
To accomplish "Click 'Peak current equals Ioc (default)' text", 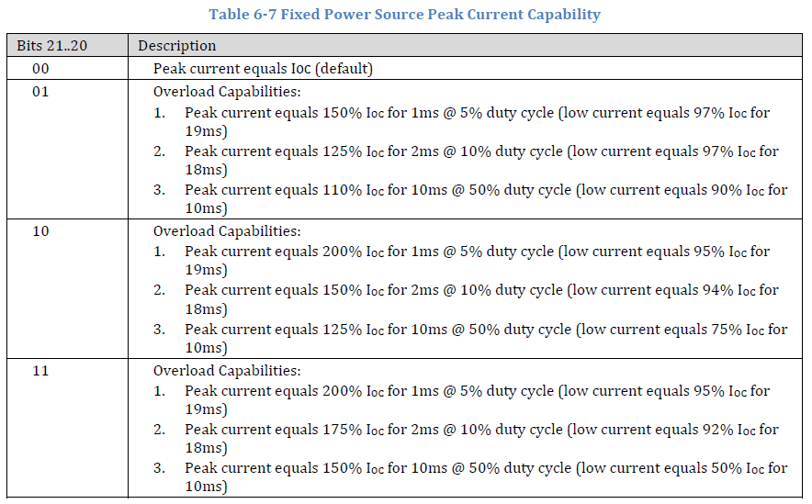I will tap(263, 69).
